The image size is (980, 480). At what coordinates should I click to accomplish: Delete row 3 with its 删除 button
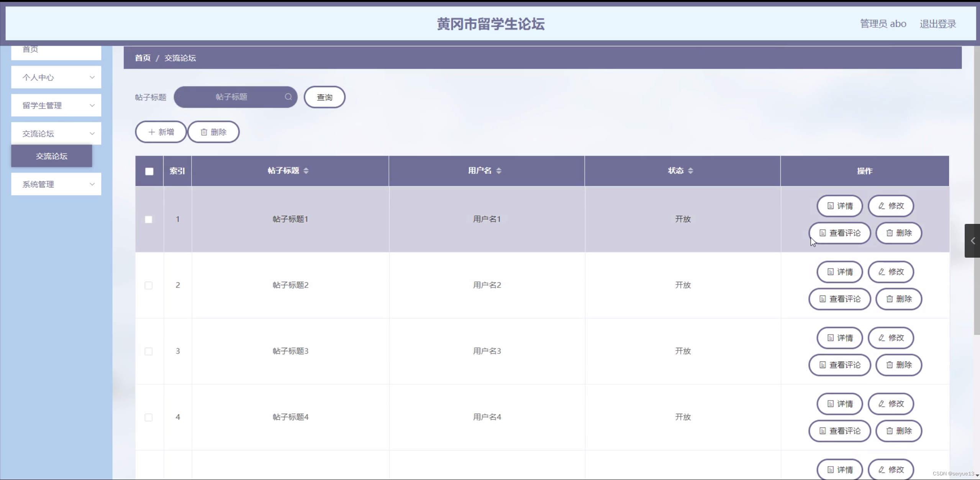coord(898,365)
